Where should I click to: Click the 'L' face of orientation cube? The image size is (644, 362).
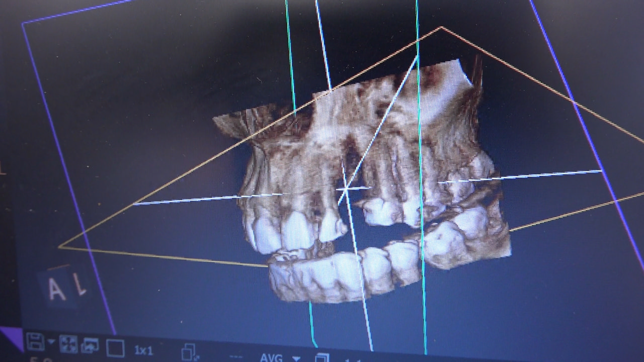pyautogui.click(x=79, y=285)
